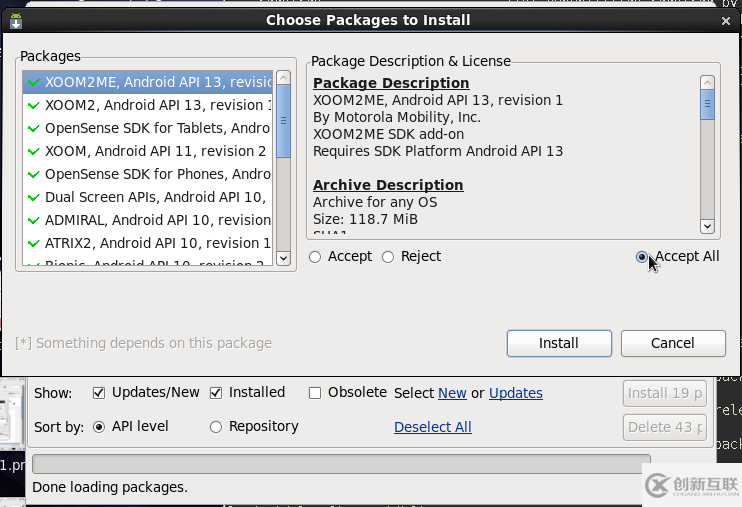This screenshot has height=507, width=742.
Task: Sort by Repository radio button
Action: point(216,427)
